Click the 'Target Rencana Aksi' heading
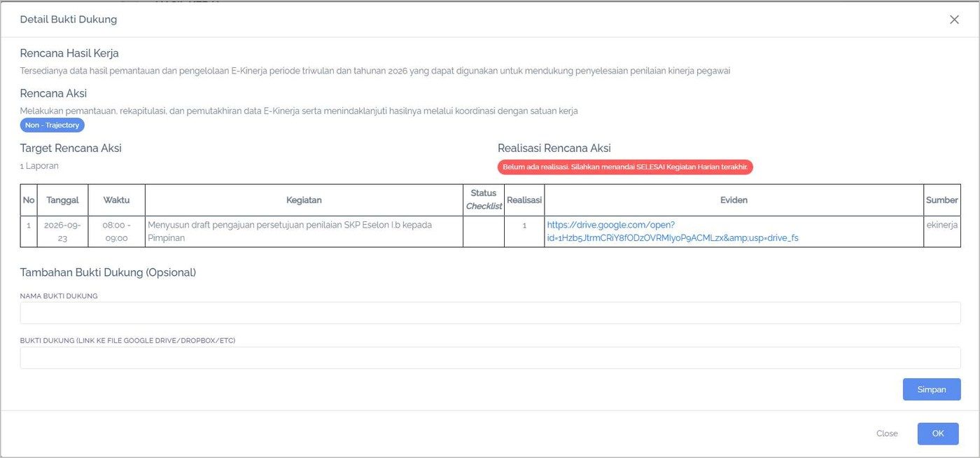The height and width of the screenshot is (458, 980). coord(71,148)
